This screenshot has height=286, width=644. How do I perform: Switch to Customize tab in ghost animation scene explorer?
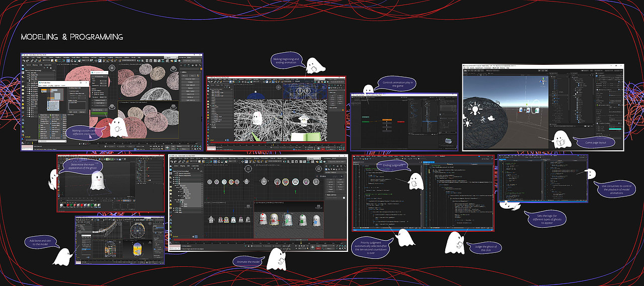(x=195, y=166)
